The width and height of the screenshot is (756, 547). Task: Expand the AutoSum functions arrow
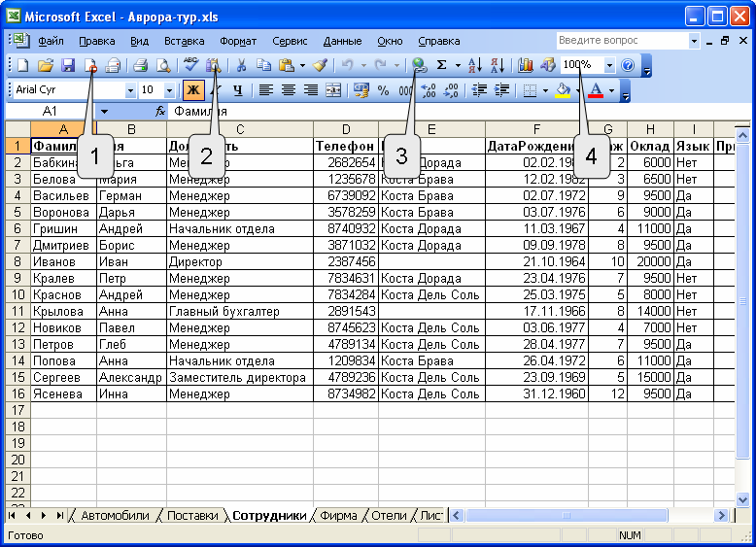(458, 65)
